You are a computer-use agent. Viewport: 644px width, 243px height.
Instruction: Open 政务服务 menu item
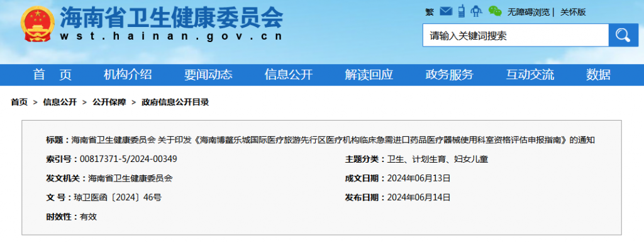450,75
